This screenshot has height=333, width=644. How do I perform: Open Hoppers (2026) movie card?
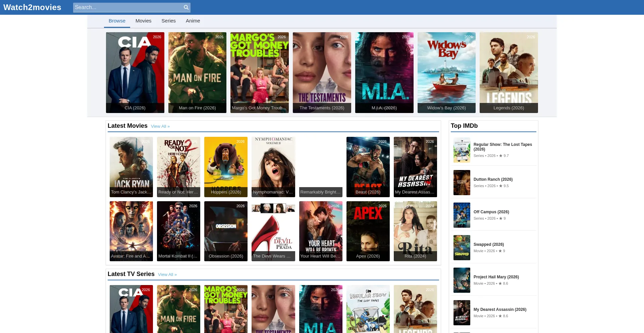(x=226, y=167)
